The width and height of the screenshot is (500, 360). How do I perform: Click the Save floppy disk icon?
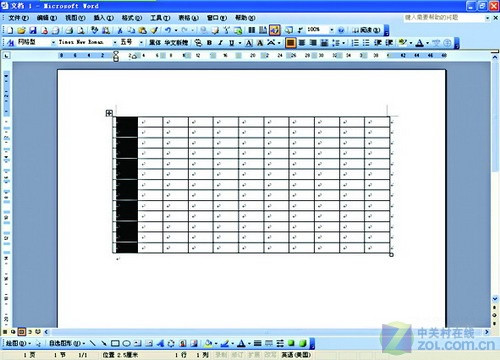click(x=32, y=30)
